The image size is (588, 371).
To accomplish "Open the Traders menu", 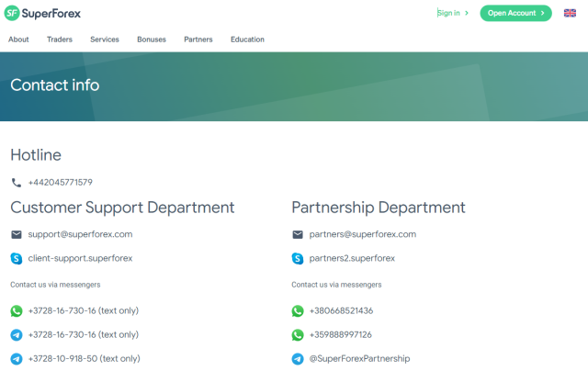I will coord(59,39).
